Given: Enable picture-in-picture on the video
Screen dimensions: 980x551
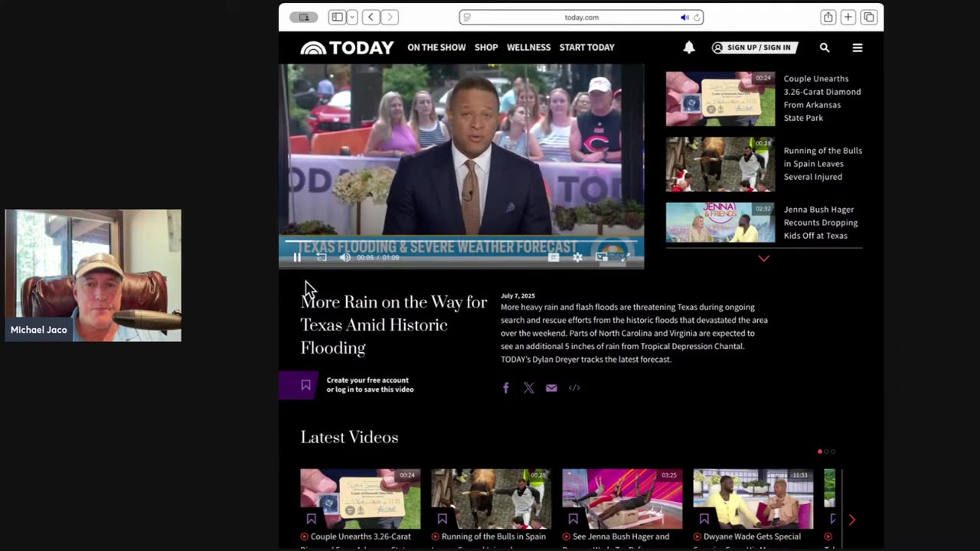Looking at the screenshot, I should tap(602, 258).
